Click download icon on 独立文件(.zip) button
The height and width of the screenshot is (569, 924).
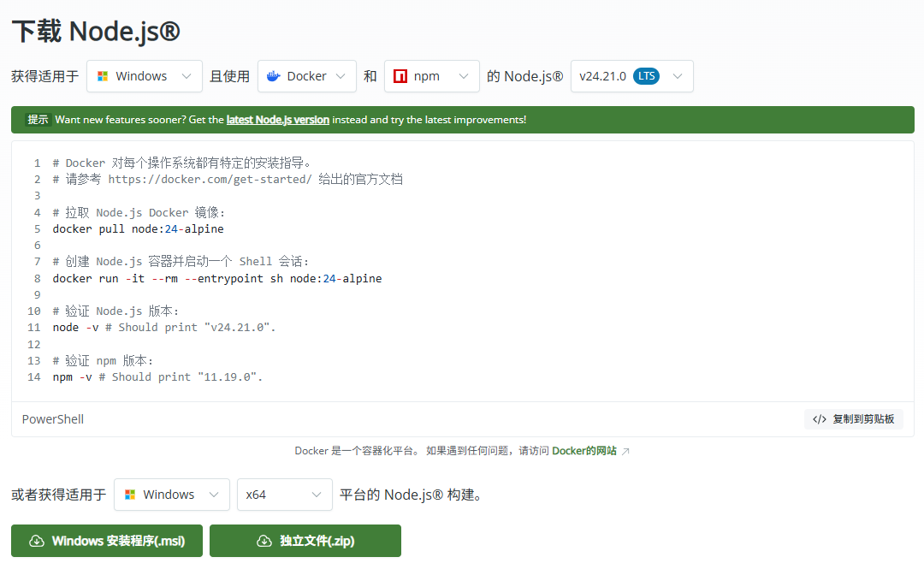(x=264, y=541)
